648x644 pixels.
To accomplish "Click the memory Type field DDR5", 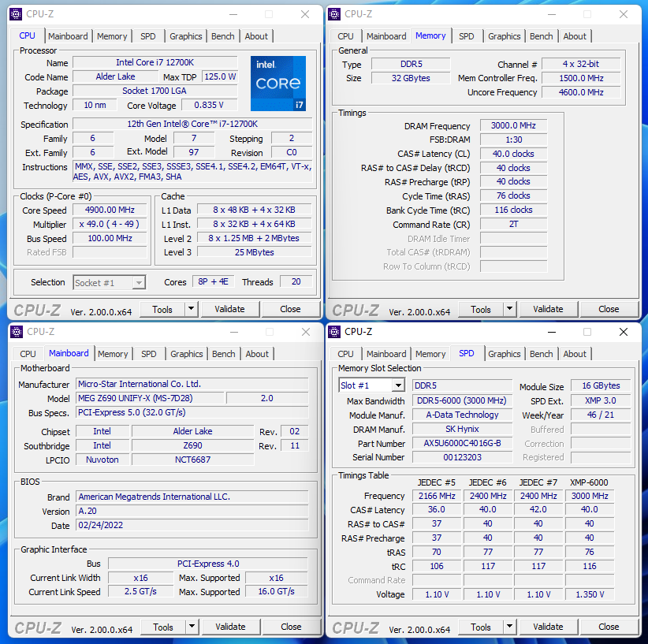I will point(412,64).
